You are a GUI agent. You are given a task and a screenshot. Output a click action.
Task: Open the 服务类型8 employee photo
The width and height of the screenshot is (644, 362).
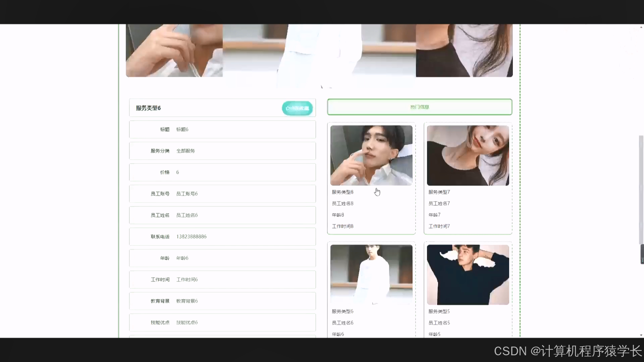[x=371, y=155]
